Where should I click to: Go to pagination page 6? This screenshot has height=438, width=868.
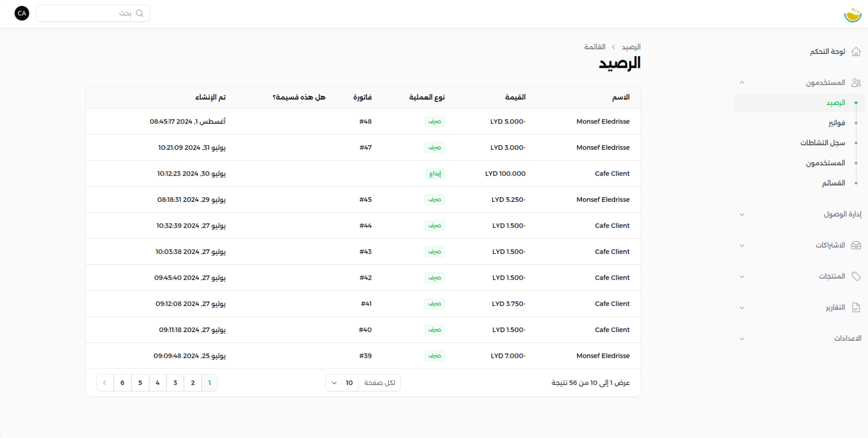[x=123, y=383]
